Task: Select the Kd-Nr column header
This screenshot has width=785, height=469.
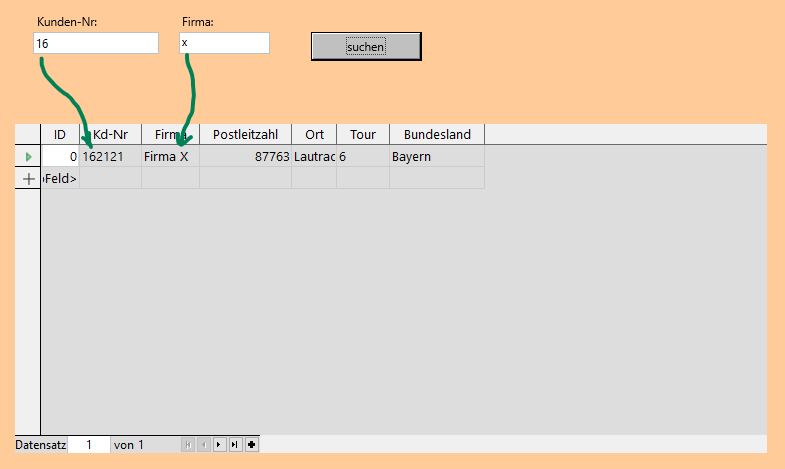Action: [x=110, y=134]
